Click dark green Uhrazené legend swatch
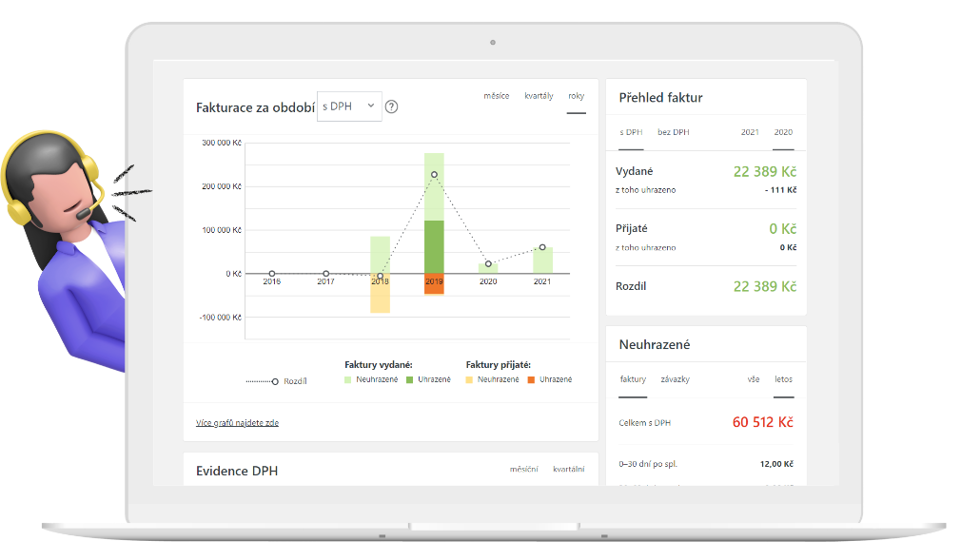The image size is (961, 560). point(410,379)
